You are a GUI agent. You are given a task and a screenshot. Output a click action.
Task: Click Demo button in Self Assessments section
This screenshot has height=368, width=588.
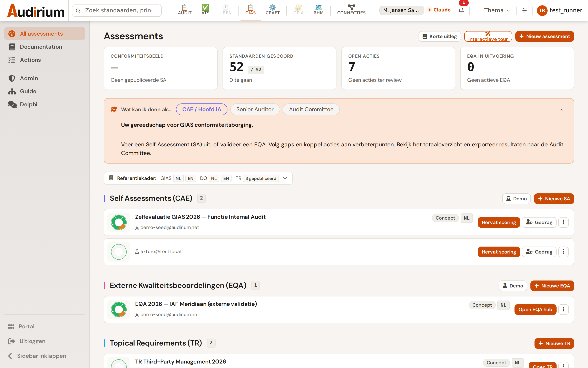tap(516, 199)
